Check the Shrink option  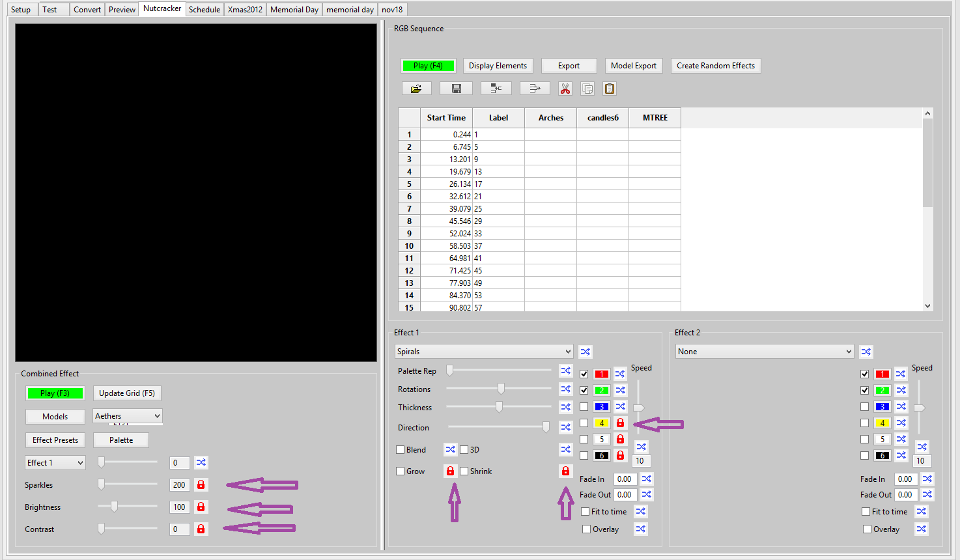464,471
